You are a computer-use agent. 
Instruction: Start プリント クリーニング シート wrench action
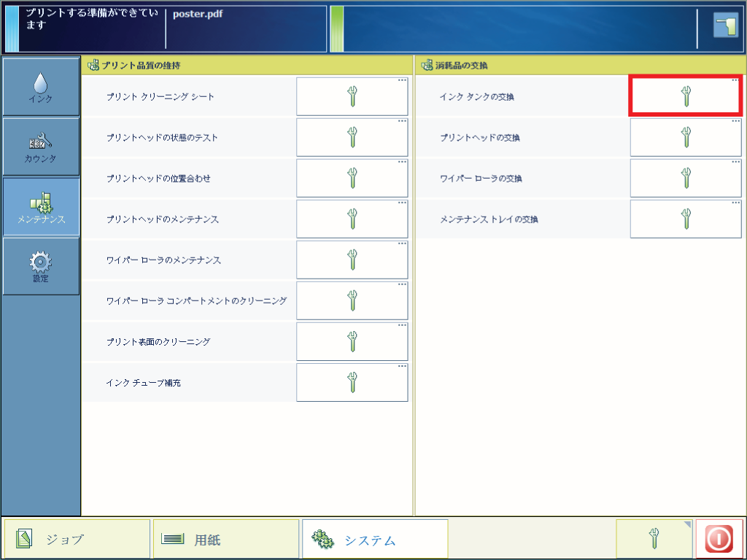coord(352,97)
